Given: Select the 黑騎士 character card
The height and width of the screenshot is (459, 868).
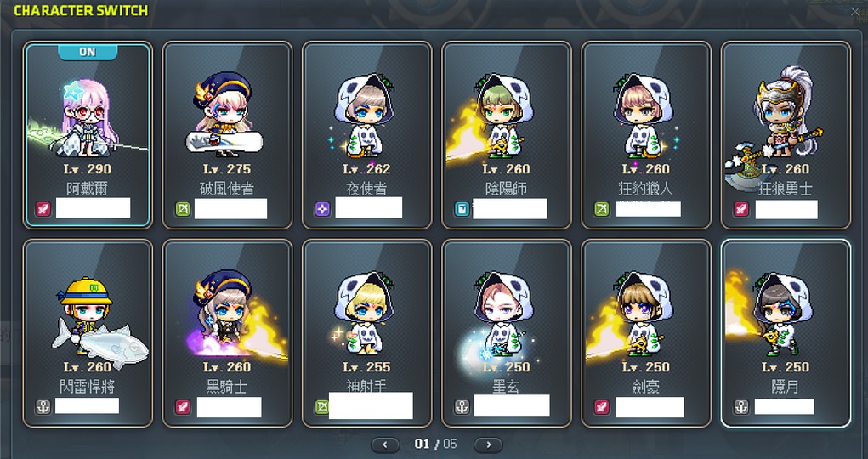Looking at the screenshot, I should (227, 333).
